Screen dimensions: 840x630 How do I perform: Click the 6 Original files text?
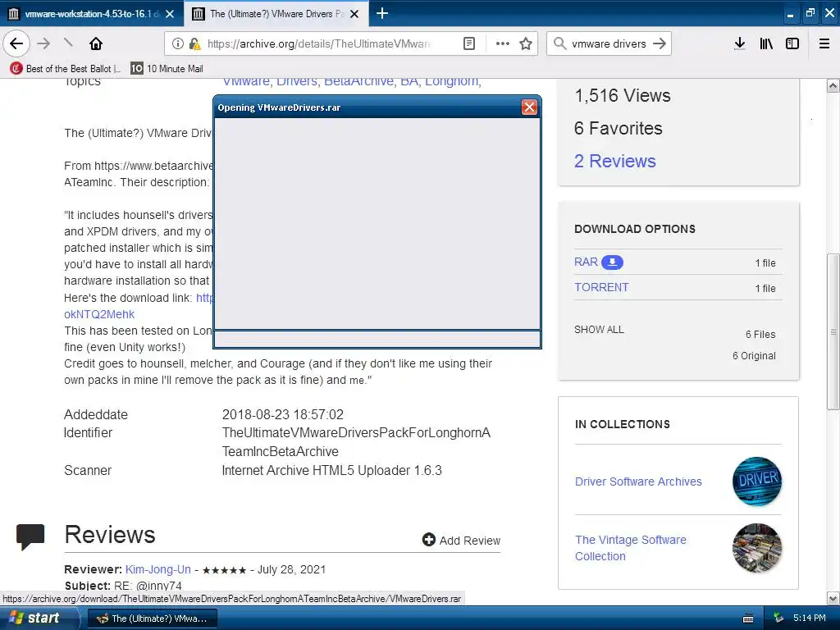(755, 356)
